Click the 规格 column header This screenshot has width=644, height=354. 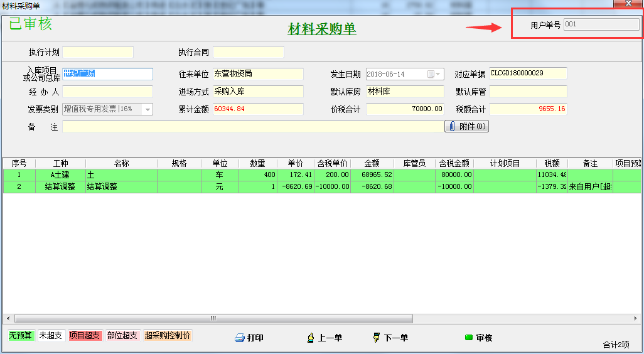[x=179, y=163]
